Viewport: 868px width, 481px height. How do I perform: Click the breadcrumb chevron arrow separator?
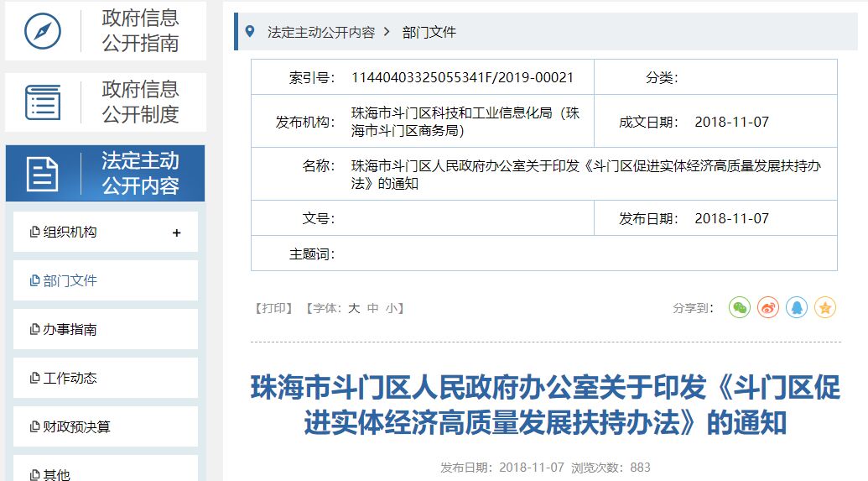387,32
